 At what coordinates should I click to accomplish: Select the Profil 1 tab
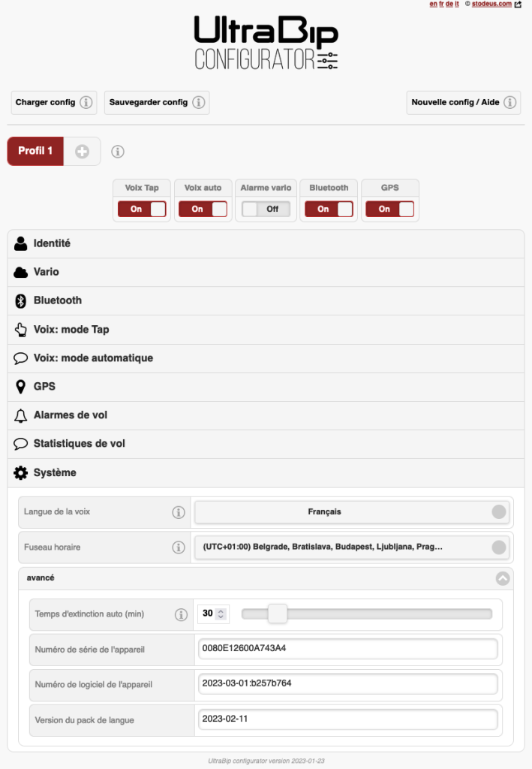coord(35,151)
